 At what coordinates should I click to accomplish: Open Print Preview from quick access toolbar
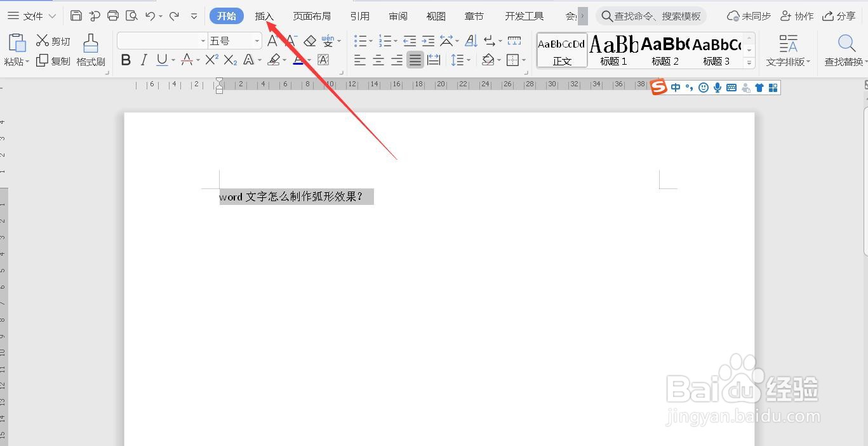(131, 16)
